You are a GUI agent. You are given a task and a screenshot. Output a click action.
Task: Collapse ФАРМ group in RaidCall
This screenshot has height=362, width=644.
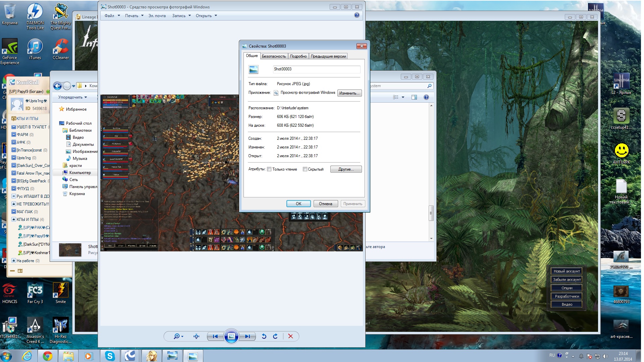point(14,135)
